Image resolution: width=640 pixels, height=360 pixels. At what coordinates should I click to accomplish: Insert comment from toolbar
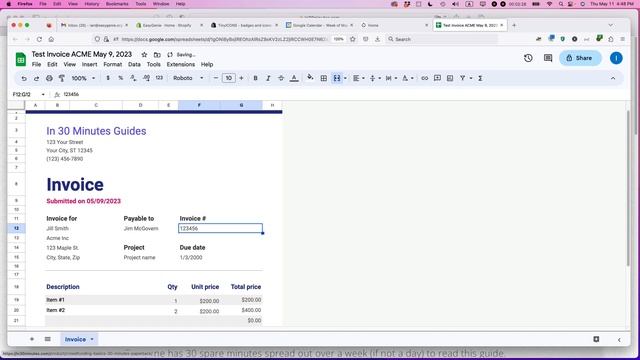click(x=437, y=78)
